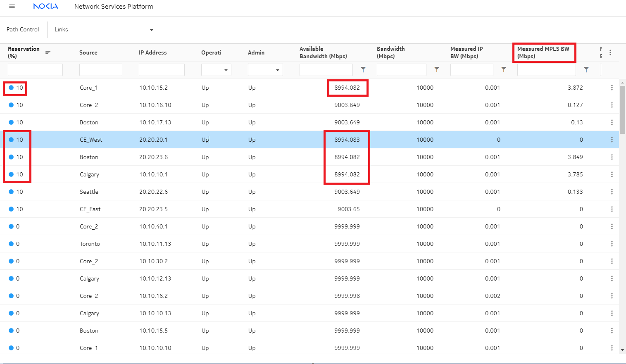Open row actions for Toronto link
The width and height of the screenshot is (626, 364).
pos(612,244)
